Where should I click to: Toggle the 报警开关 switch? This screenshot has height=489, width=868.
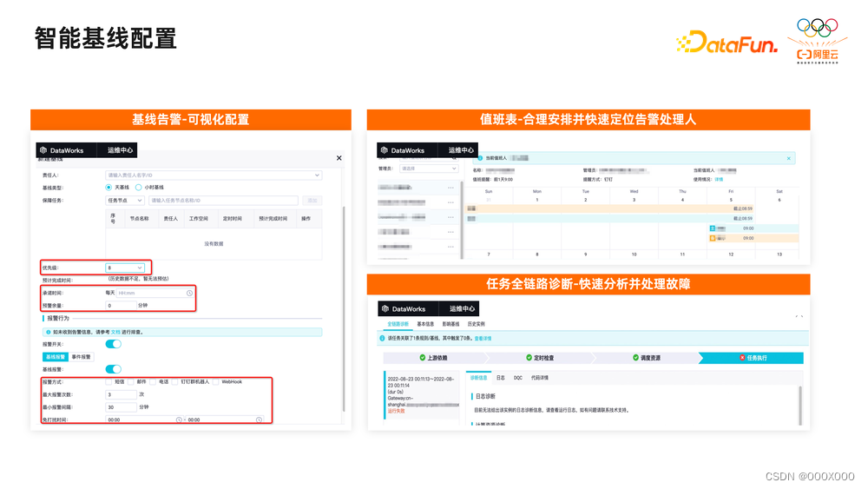114,344
